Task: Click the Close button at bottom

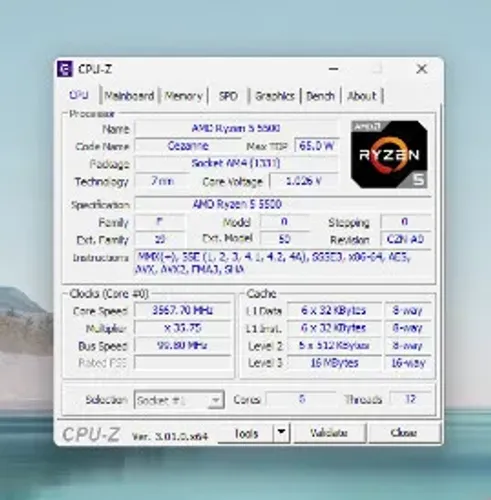Action: [x=404, y=433]
